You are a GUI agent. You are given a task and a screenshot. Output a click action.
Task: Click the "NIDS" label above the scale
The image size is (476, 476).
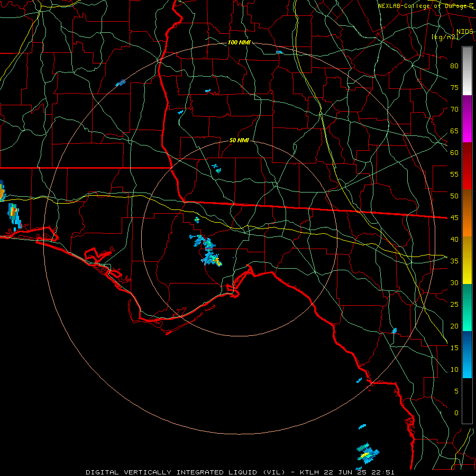tap(464, 32)
